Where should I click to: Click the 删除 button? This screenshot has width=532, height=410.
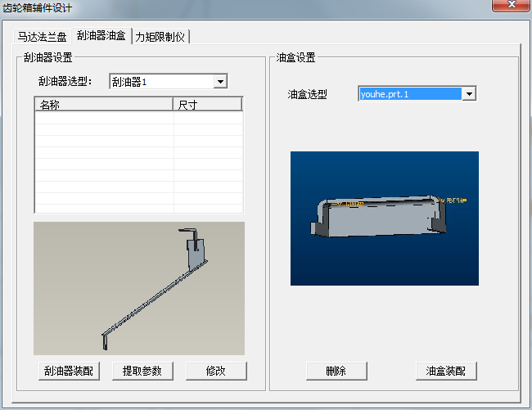point(336,371)
